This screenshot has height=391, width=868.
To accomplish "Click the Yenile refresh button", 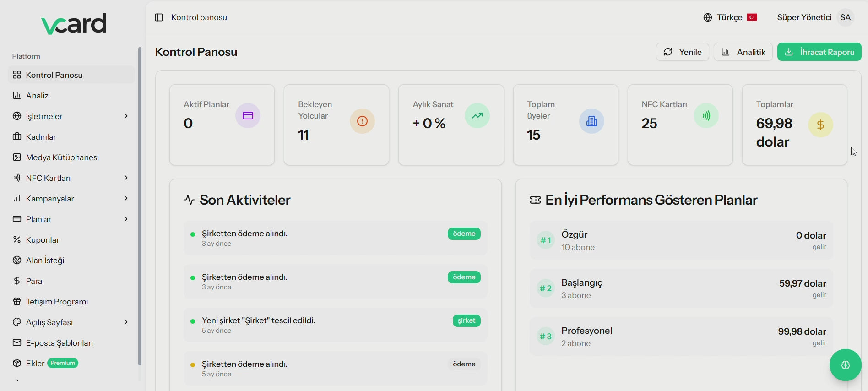I will click(x=682, y=52).
